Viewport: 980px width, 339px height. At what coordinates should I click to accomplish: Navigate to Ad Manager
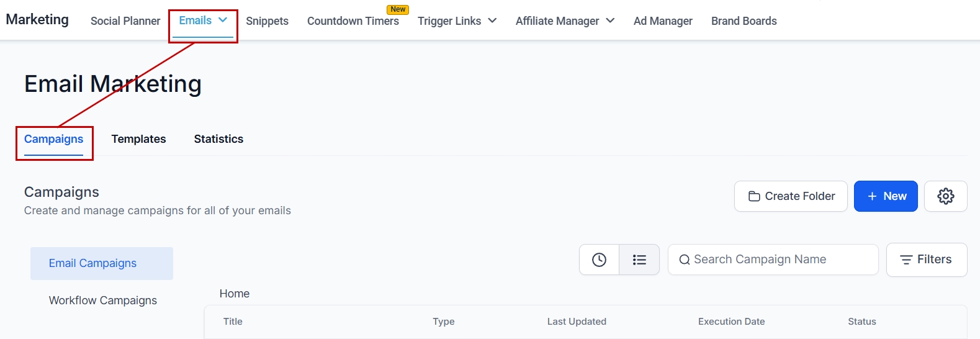pos(663,21)
